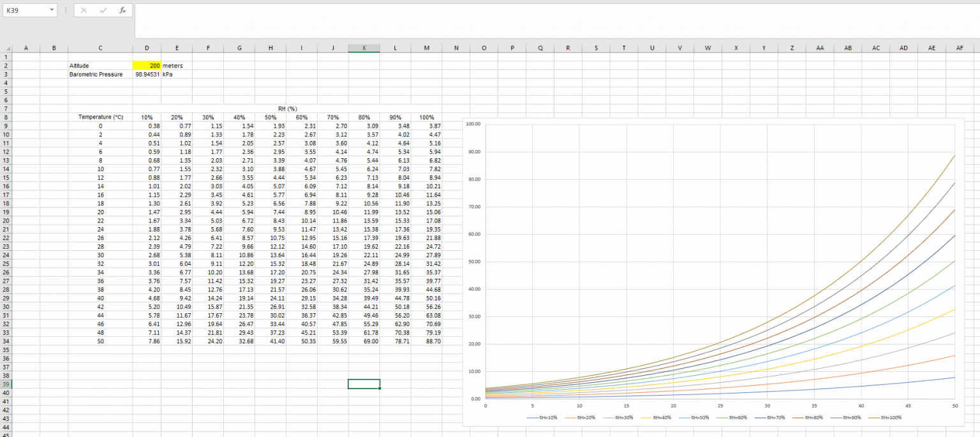Select column K via its header
The image size is (980, 437).
point(364,48)
